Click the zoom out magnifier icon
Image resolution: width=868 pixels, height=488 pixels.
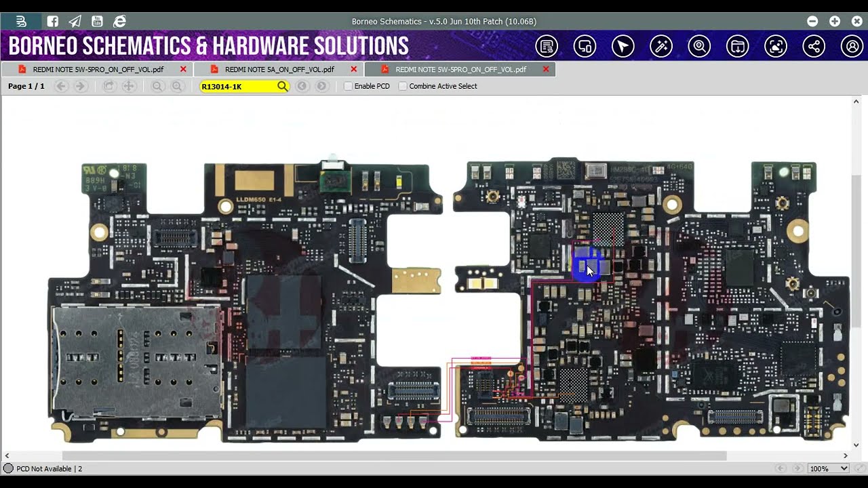[x=157, y=86]
